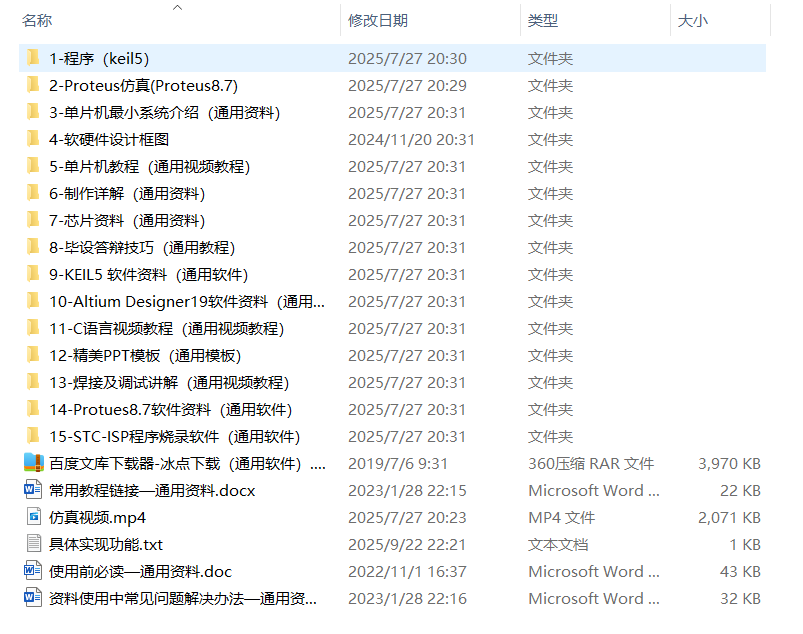Click the text document icon of 具体实现功能.txt
Viewport: 803px width, 634px height.
click(x=34, y=544)
